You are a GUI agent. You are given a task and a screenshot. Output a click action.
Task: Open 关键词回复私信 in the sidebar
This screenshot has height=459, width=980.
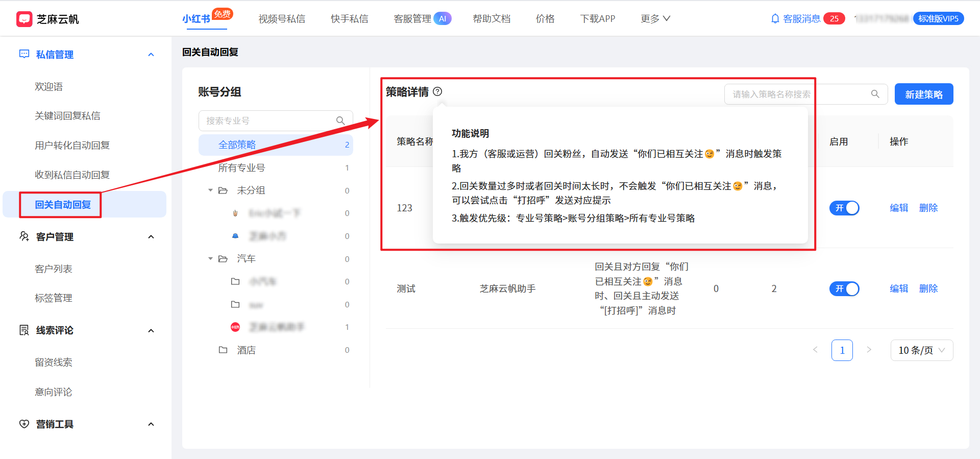coord(67,116)
